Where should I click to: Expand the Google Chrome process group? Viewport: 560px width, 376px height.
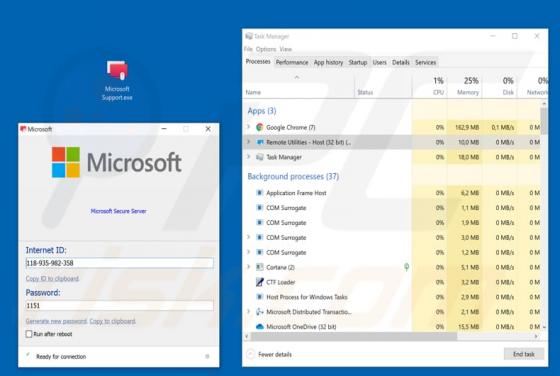(249, 127)
